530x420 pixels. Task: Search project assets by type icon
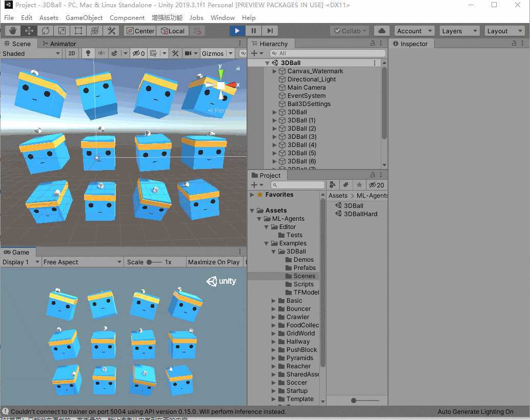coord(333,185)
